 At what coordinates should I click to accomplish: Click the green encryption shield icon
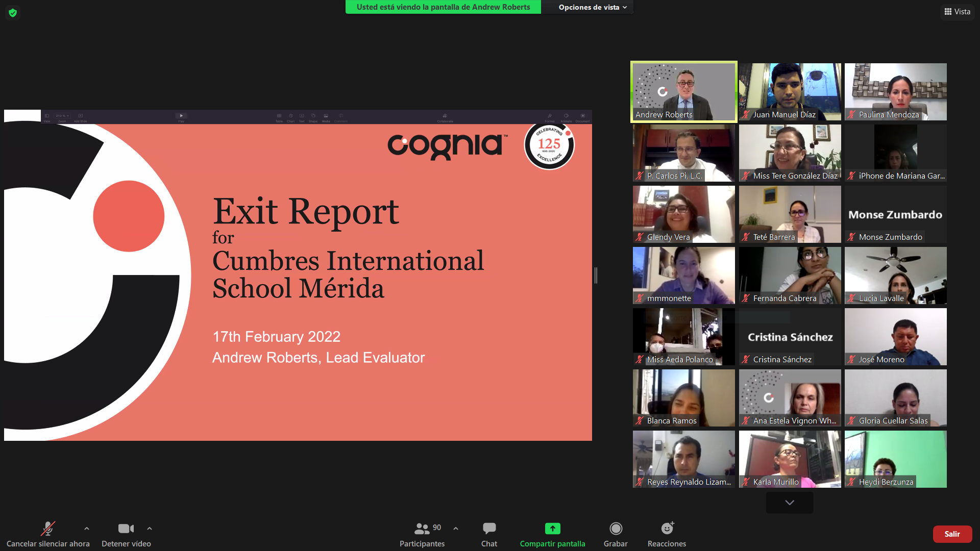tap(13, 12)
